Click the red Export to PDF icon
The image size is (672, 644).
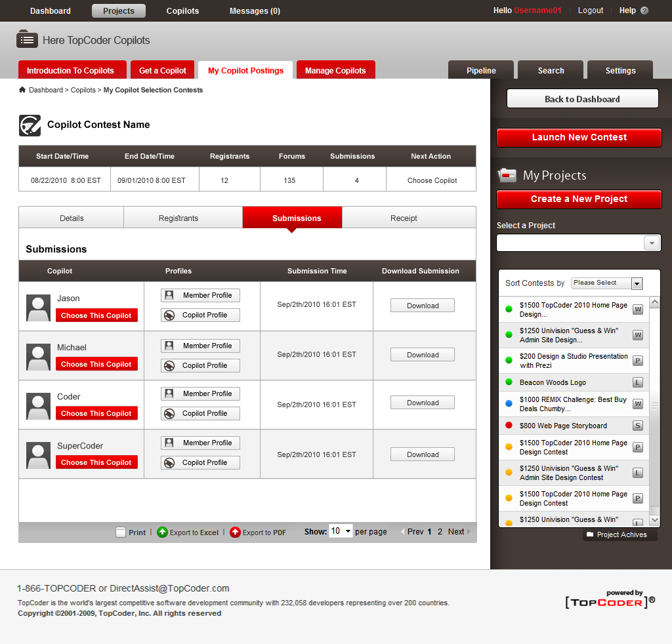235,533
